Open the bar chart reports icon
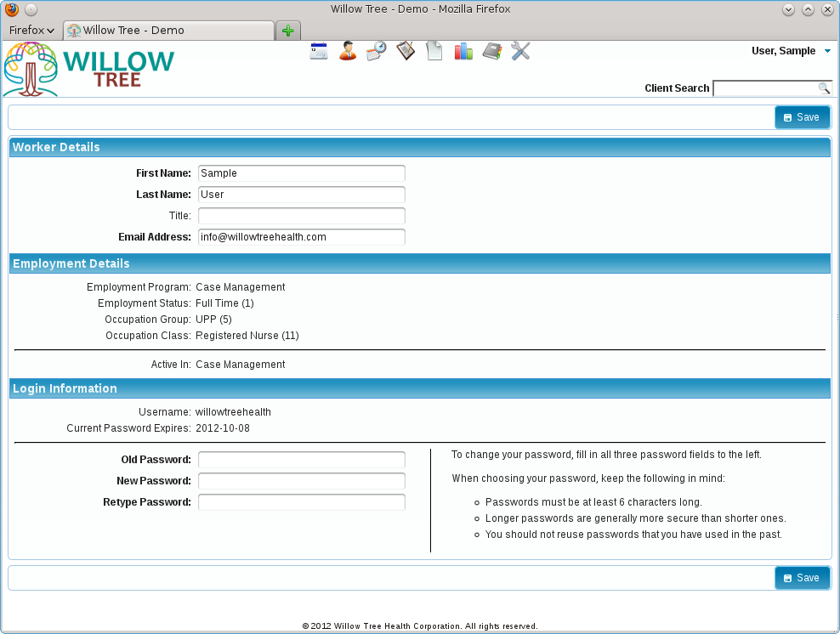This screenshot has height=634, width=840. click(x=463, y=51)
